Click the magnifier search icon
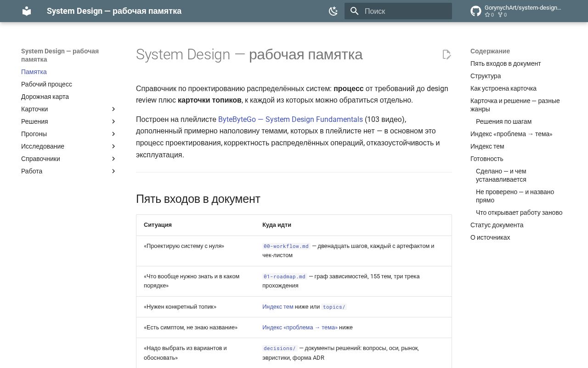 click(x=354, y=11)
